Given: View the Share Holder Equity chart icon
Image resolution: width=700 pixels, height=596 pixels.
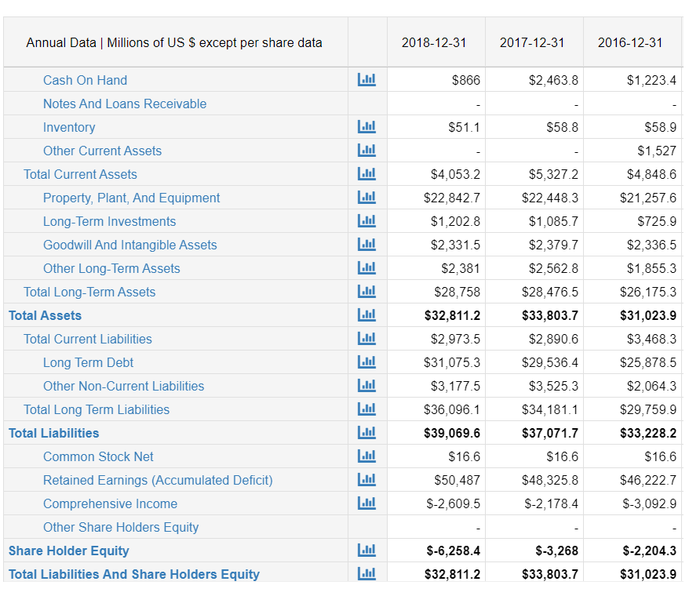Looking at the screenshot, I should [x=366, y=550].
